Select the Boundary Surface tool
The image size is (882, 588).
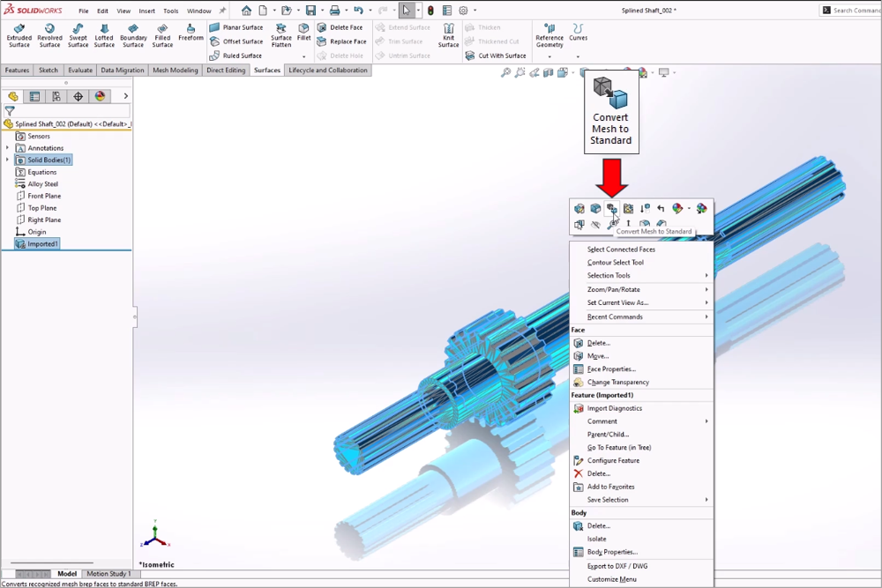(x=133, y=35)
